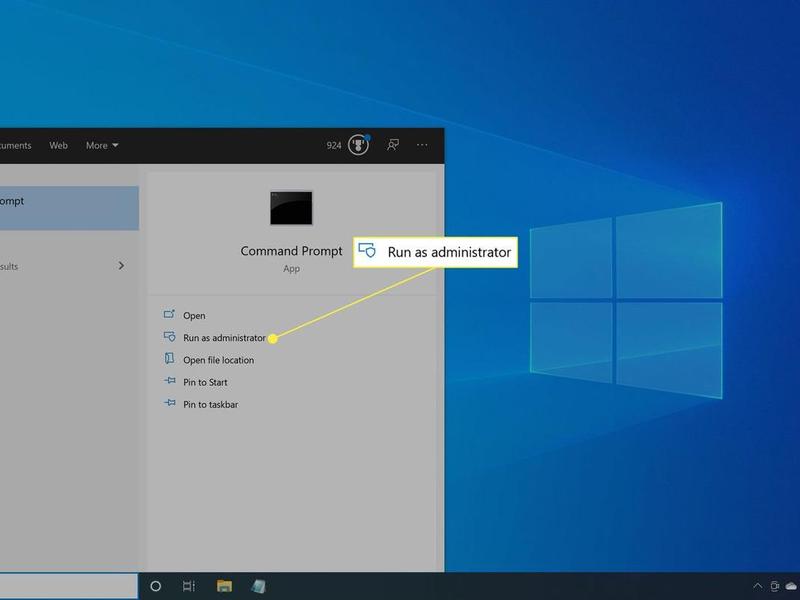Image resolution: width=800 pixels, height=600 pixels.
Task: Expand results chevron arrow in left pane
Action: point(121,266)
